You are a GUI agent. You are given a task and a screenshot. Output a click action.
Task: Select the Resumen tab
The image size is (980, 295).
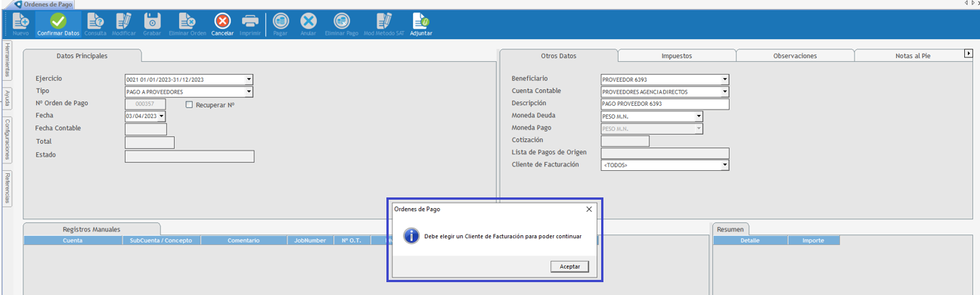click(730, 229)
